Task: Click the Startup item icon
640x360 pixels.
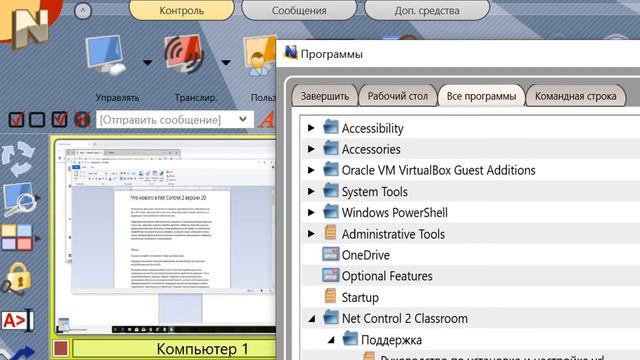Action: point(331,296)
